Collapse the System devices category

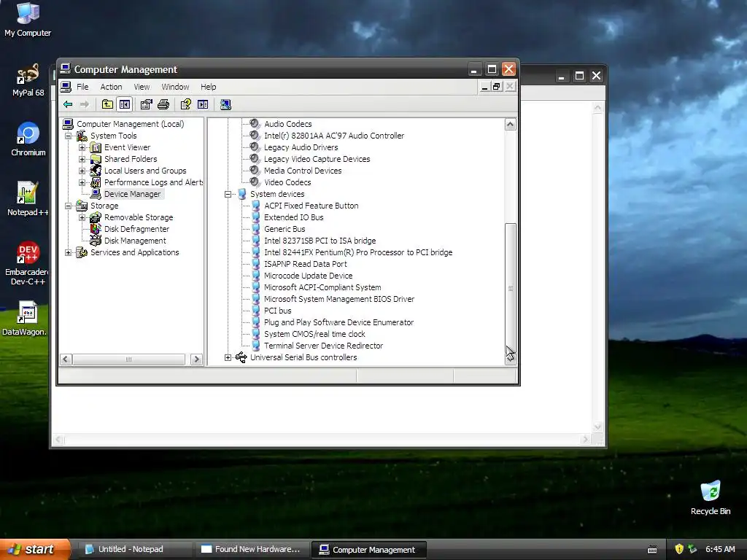coord(228,194)
